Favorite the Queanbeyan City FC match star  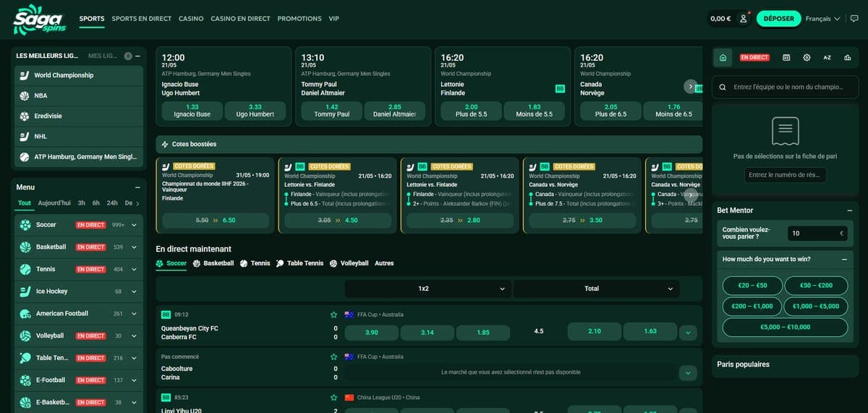(333, 315)
